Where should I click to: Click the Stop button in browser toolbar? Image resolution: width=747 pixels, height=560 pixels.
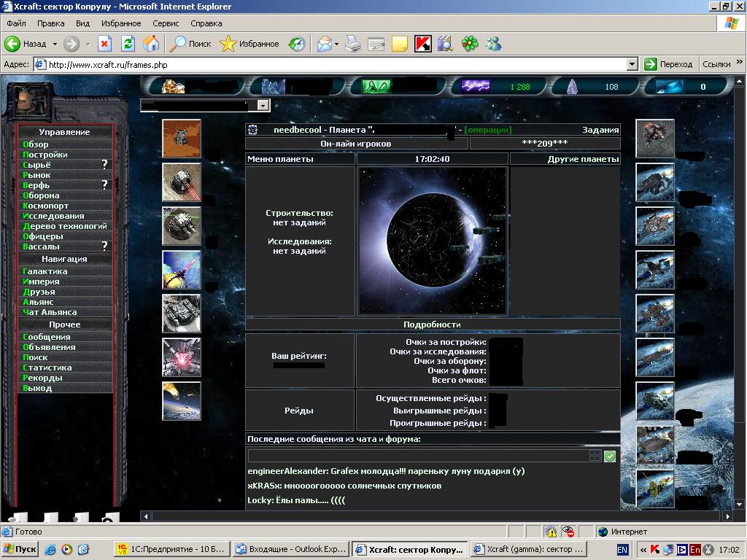tap(104, 44)
